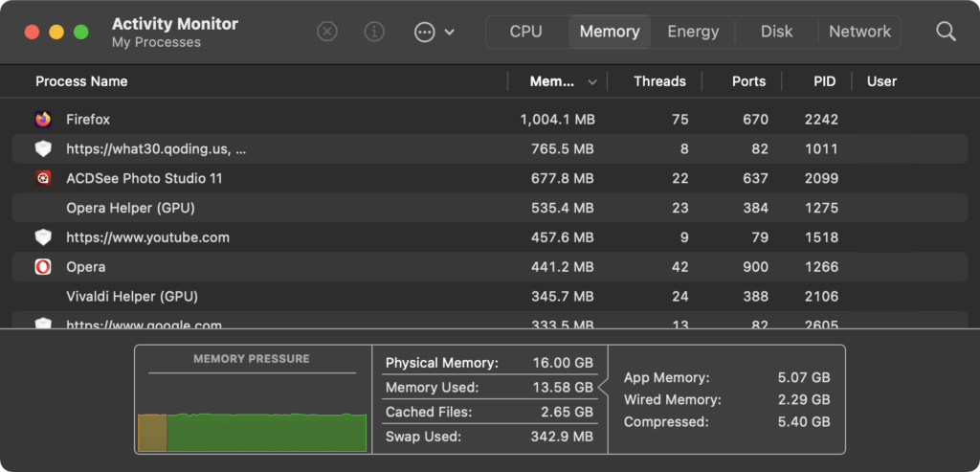This screenshot has width=980, height=472.
Task: Click the yellow minimize window button
Action: click(56, 32)
